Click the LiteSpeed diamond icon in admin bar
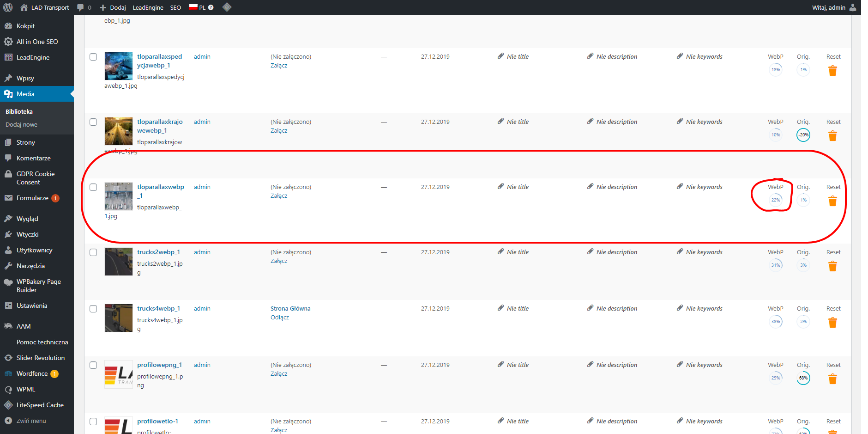 click(x=227, y=7)
